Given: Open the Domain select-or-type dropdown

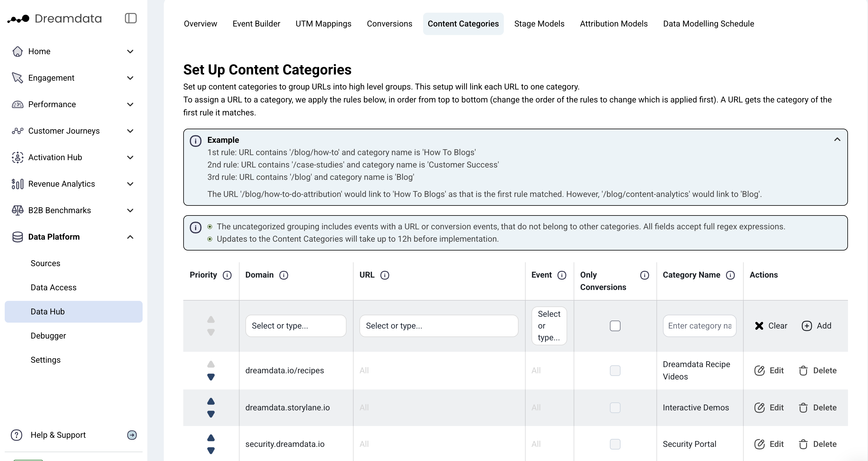Looking at the screenshot, I should [296, 326].
